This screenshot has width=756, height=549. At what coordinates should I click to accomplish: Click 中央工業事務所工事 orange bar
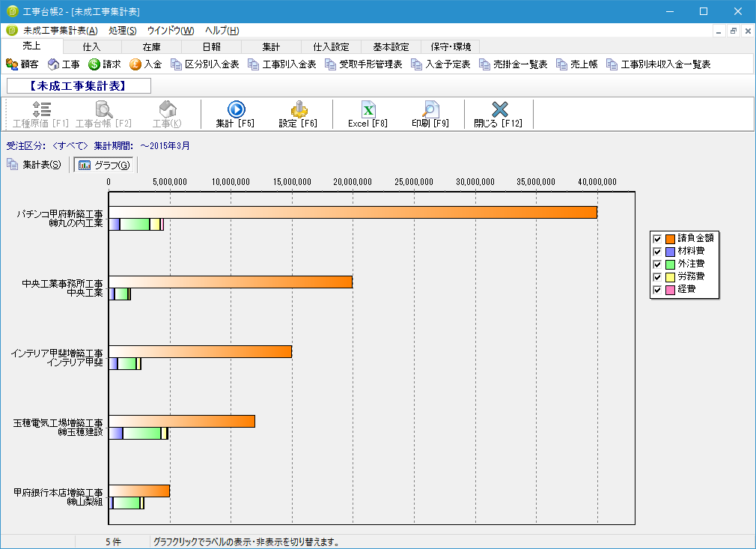click(x=231, y=282)
